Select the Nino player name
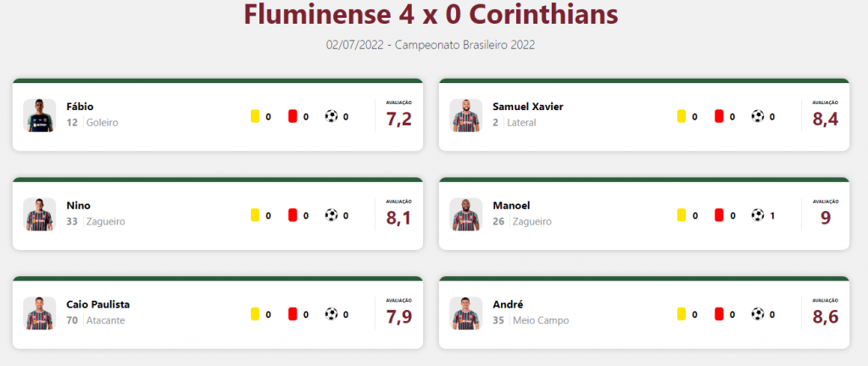 click(78, 206)
